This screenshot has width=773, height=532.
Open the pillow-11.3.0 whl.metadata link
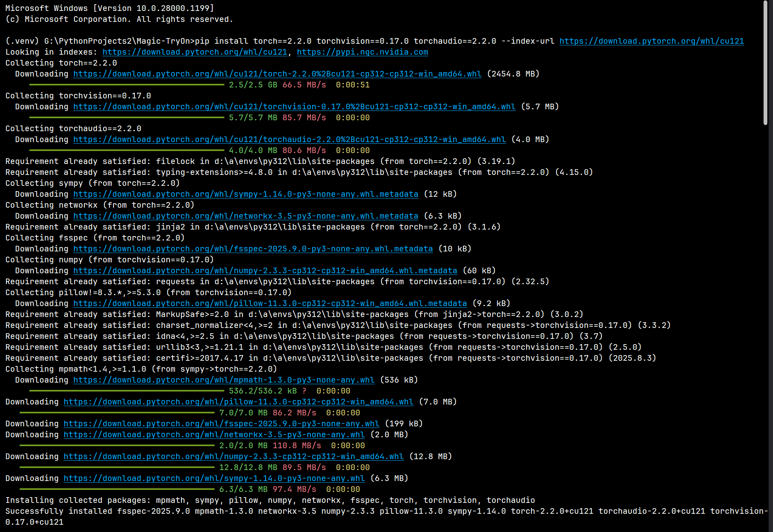tap(270, 303)
